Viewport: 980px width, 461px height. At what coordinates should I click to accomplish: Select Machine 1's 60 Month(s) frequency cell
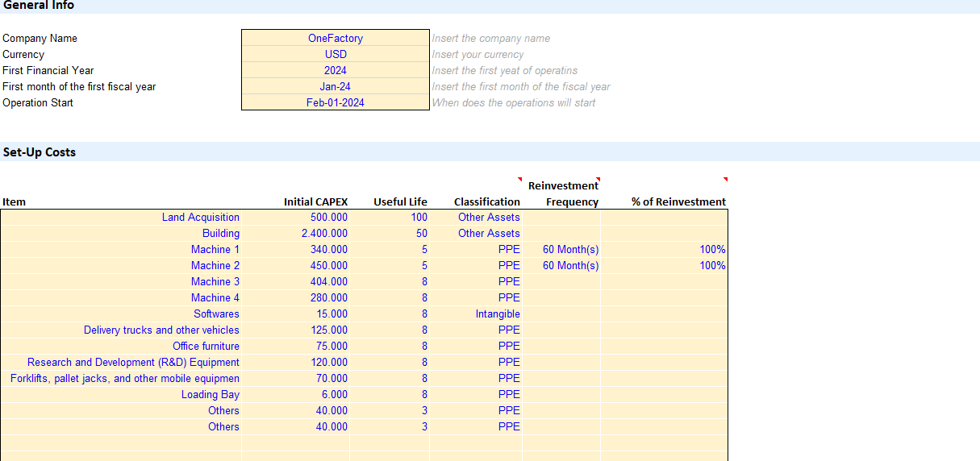[561, 249]
